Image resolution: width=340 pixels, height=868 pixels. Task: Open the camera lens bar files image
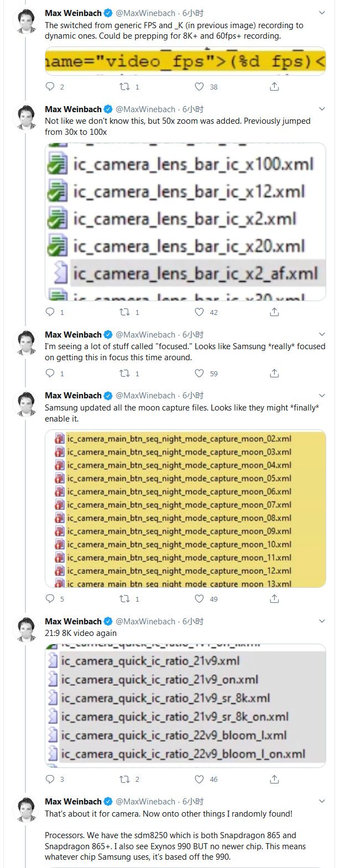[185, 222]
